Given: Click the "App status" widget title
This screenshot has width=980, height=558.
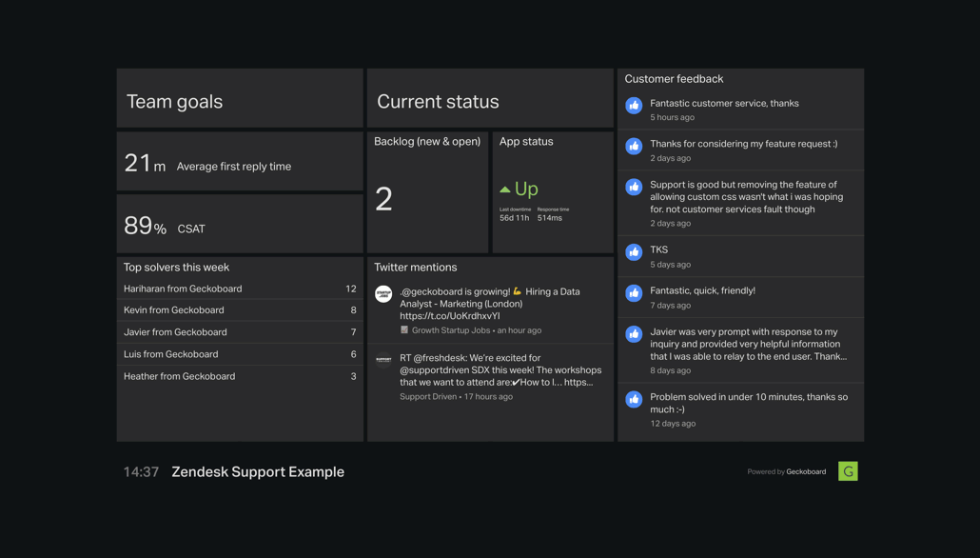Looking at the screenshot, I should point(526,141).
